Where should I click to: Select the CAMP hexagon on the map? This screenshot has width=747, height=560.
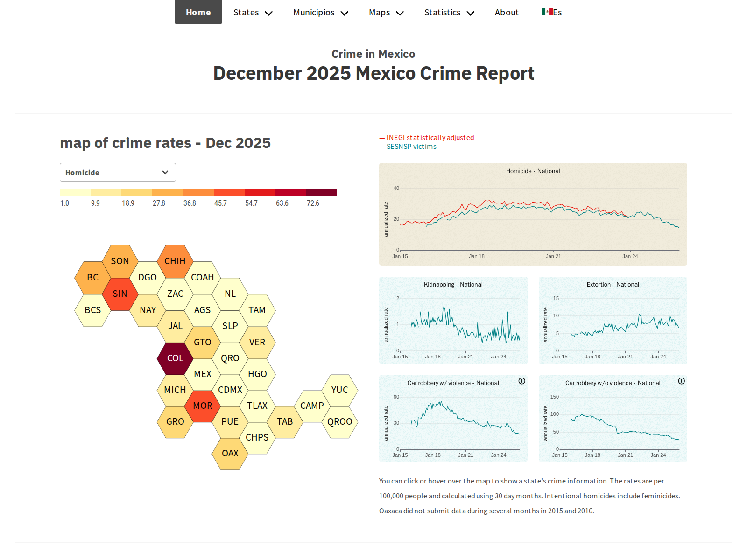[312, 406]
